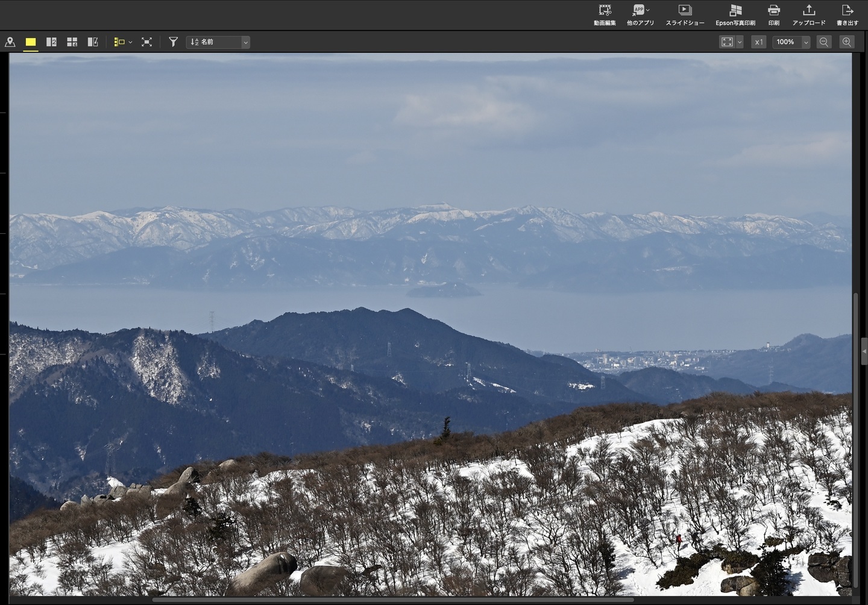The width and height of the screenshot is (868, 605).
Task: Zoom out with the minus magnifier
Action: (823, 42)
